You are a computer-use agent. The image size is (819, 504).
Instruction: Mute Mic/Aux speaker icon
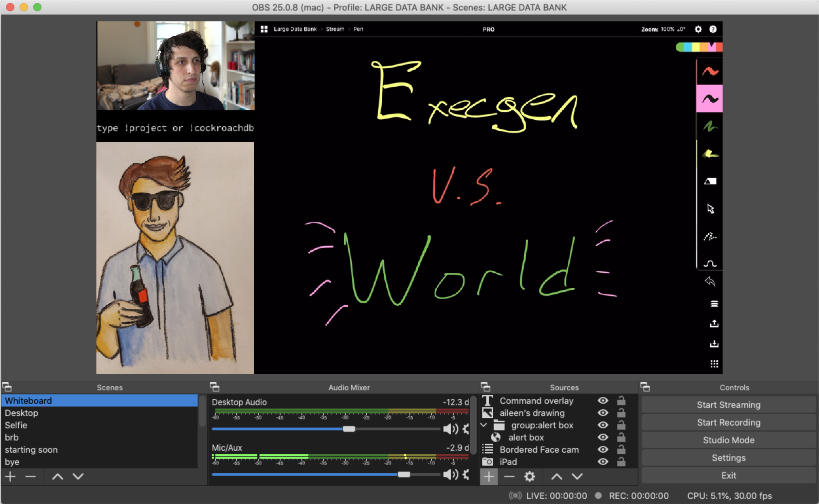point(451,474)
